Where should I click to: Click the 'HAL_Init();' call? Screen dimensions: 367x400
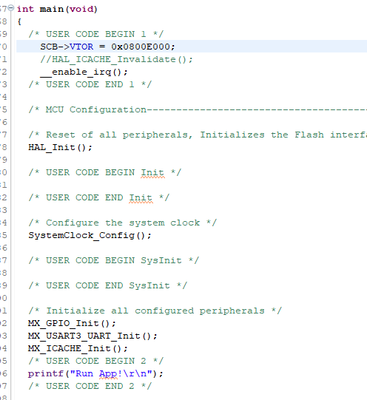[60, 147]
